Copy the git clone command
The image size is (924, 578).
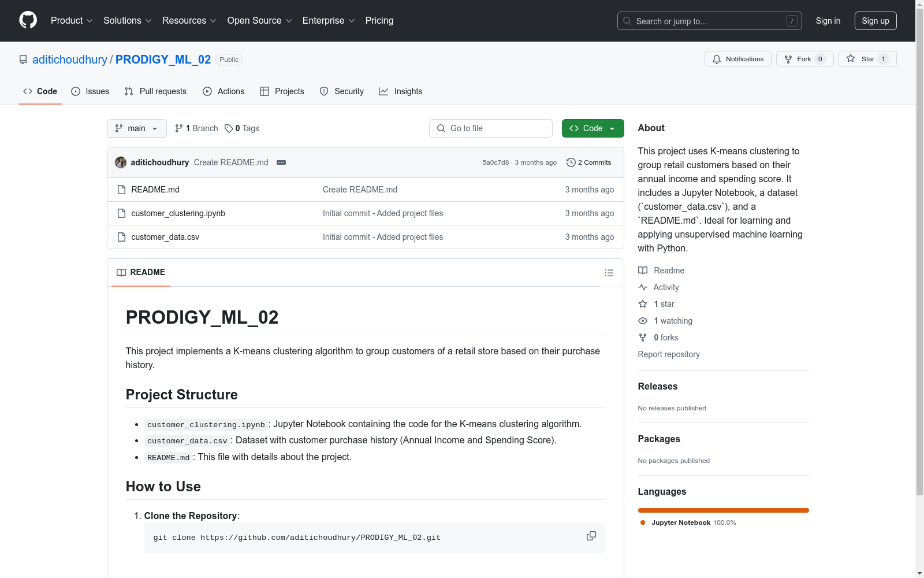[591, 536]
